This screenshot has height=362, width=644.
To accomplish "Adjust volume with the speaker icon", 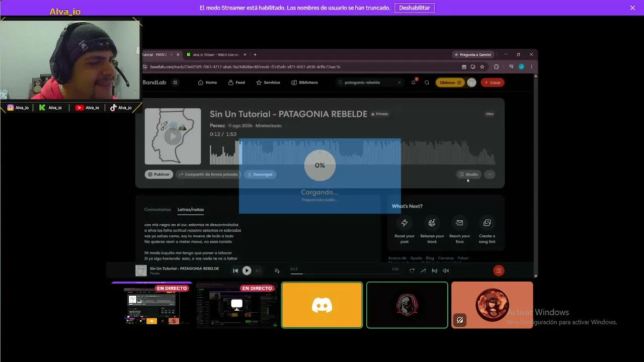I will click(446, 270).
